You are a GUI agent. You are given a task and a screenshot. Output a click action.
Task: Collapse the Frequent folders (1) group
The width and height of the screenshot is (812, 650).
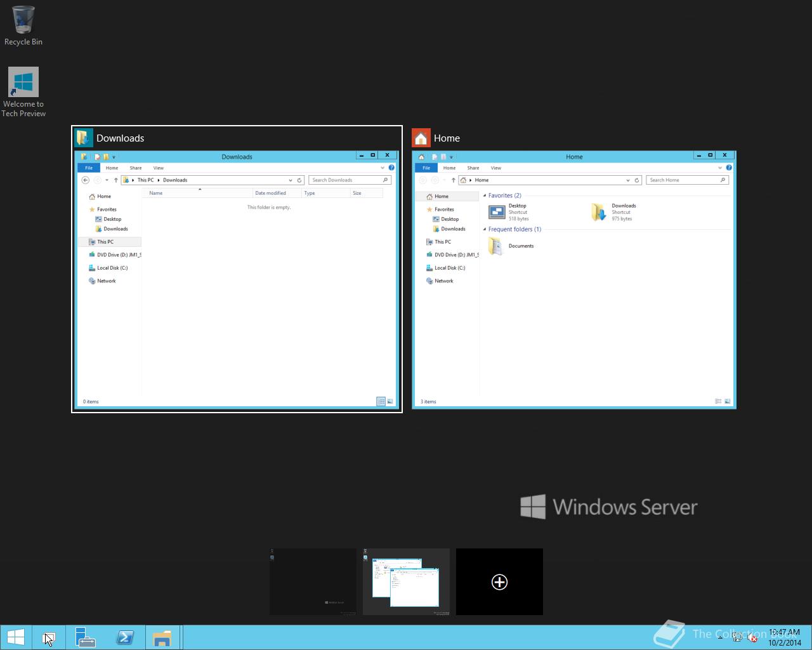[x=485, y=229]
